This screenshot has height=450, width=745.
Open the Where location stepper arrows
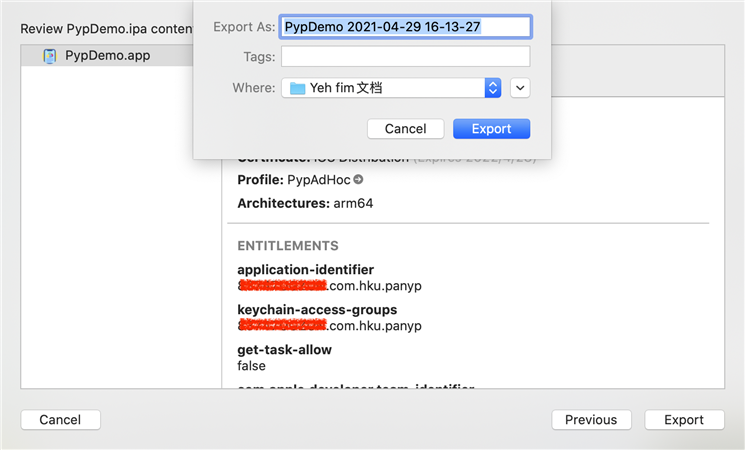(x=493, y=88)
